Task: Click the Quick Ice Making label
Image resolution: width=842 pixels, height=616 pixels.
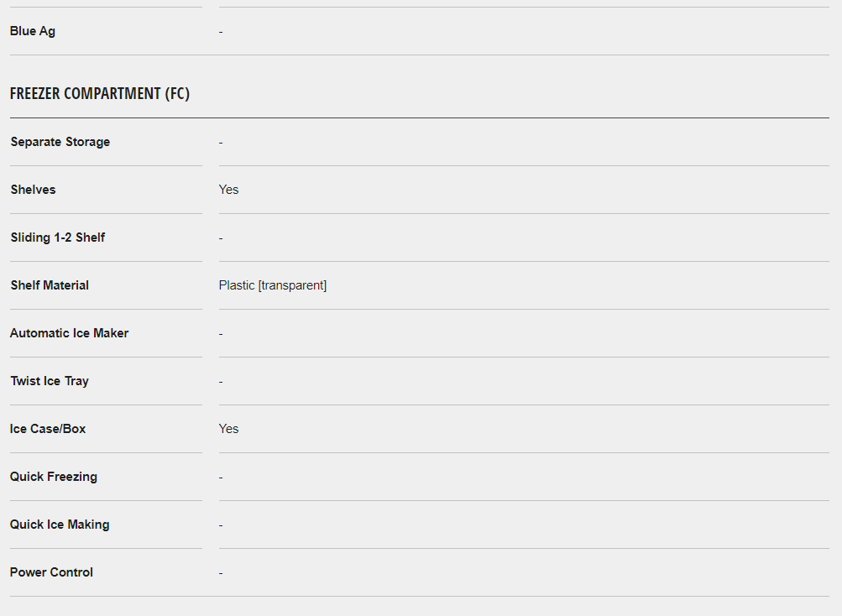Action: [x=60, y=525]
